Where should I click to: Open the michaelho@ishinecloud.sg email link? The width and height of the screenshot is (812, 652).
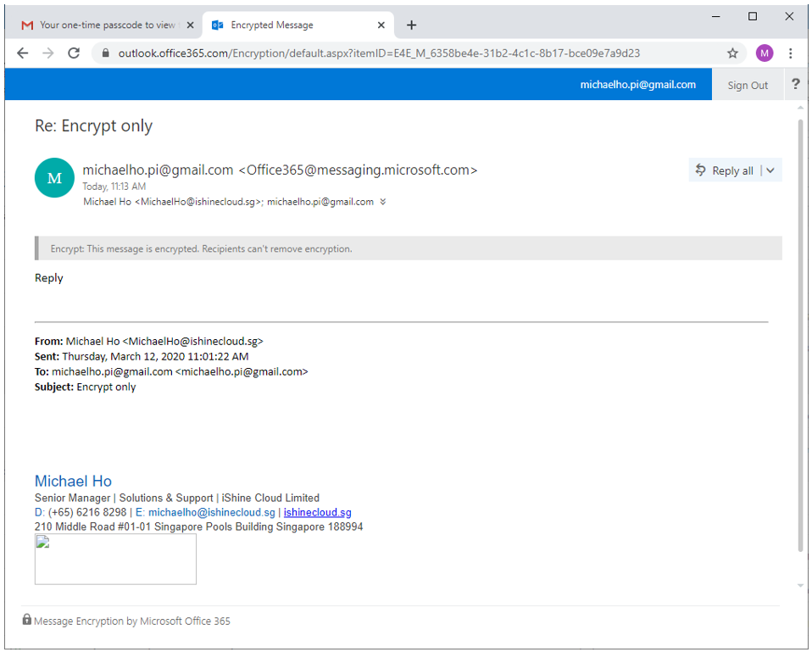point(211,512)
